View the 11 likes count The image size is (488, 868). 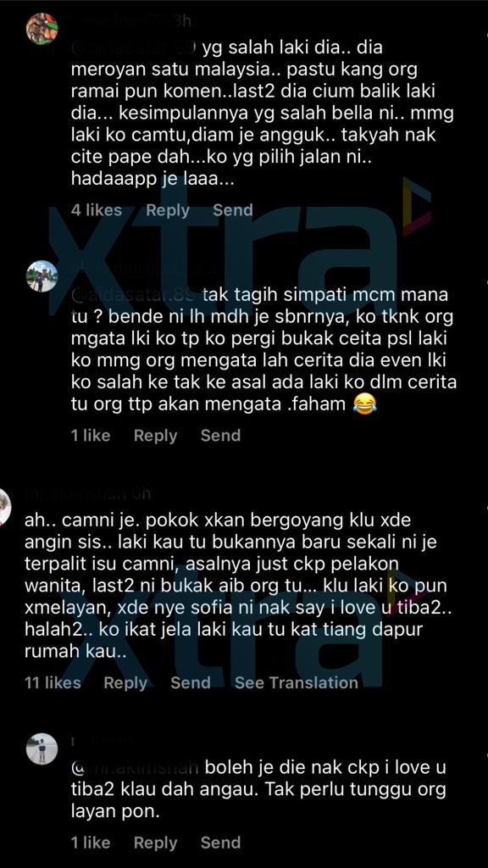tap(53, 682)
